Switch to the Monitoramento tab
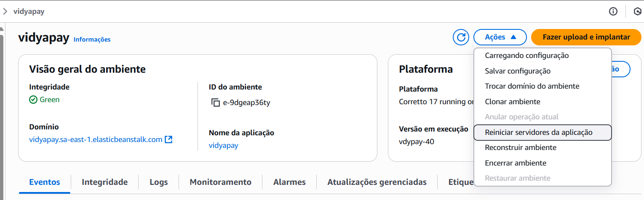This screenshot has width=644, height=200. coord(221,182)
